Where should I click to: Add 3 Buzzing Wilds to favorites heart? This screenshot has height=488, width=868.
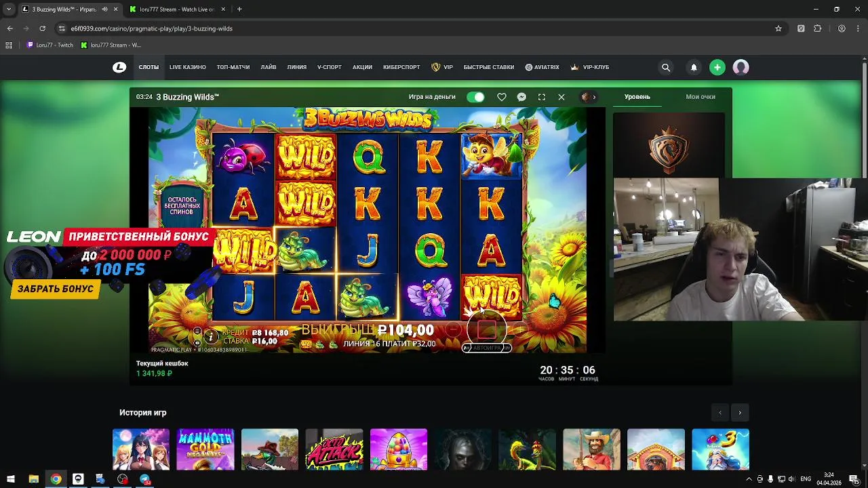click(x=502, y=97)
